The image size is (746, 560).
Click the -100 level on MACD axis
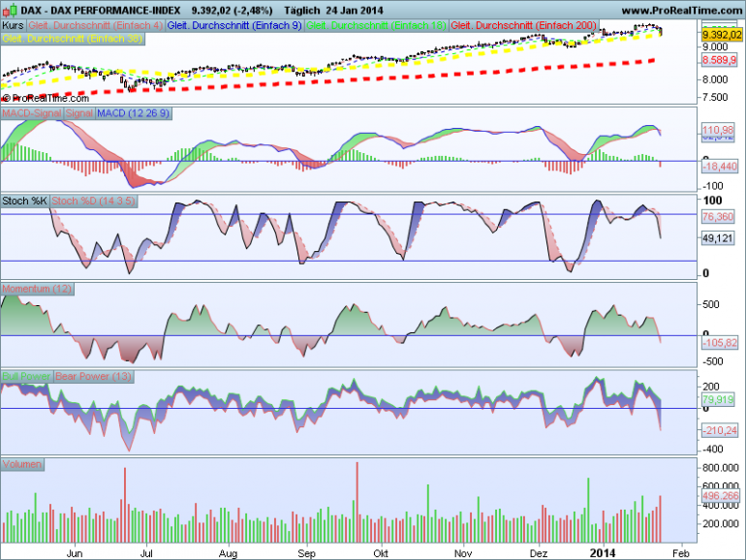pos(712,186)
